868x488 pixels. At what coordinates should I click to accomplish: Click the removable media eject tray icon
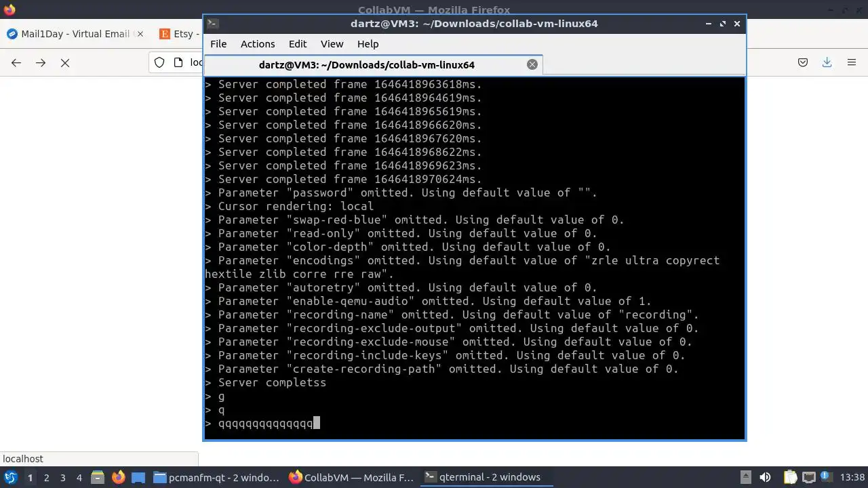click(x=745, y=477)
